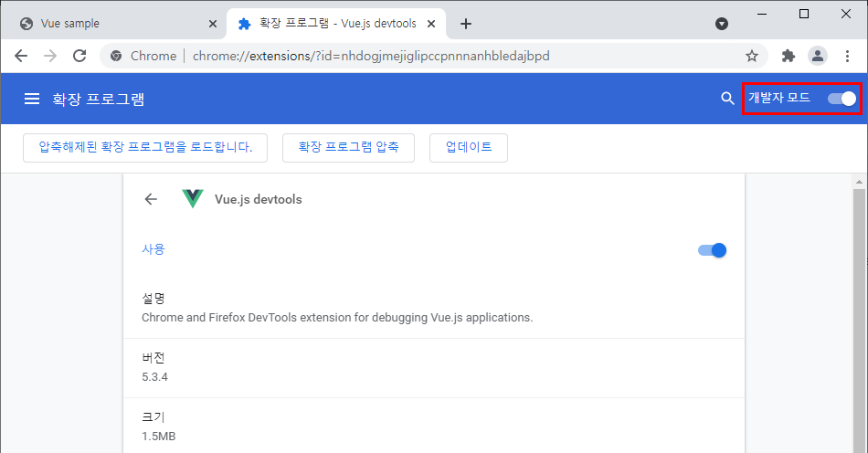Search extensions with the magnifier icon
This screenshot has height=453, width=868.
[727, 99]
